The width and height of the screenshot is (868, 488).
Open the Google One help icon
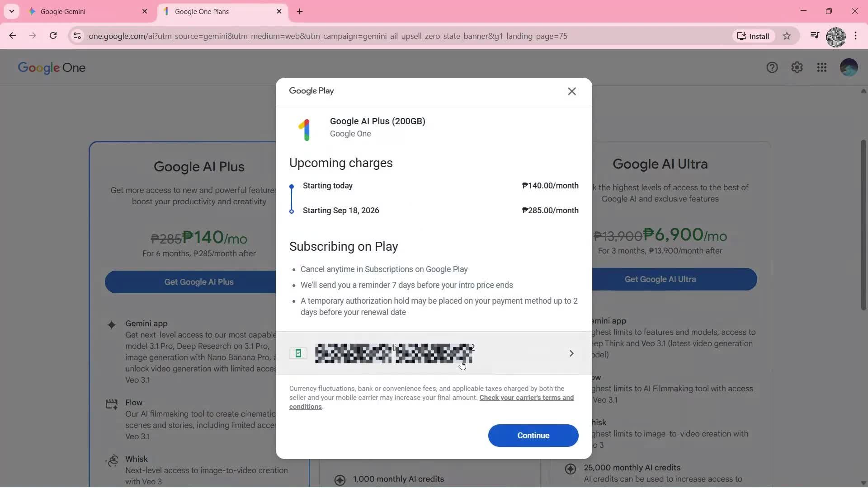(772, 67)
